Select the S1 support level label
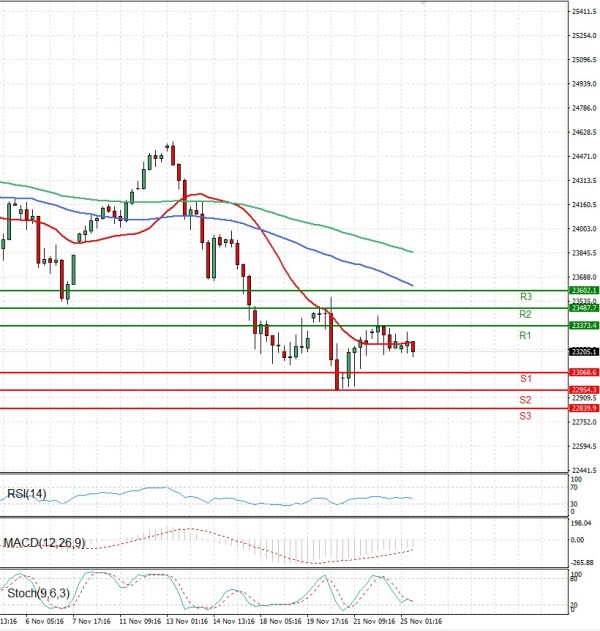The width and height of the screenshot is (600, 631). 524,379
